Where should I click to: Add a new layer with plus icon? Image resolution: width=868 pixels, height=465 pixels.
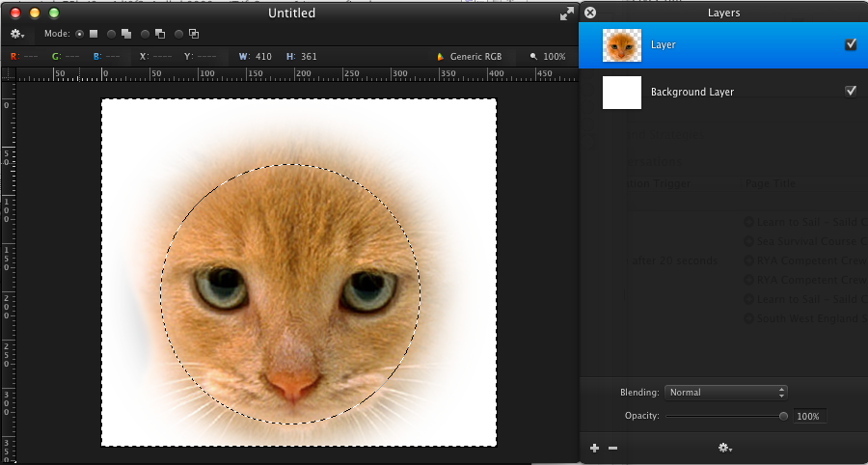(594, 448)
